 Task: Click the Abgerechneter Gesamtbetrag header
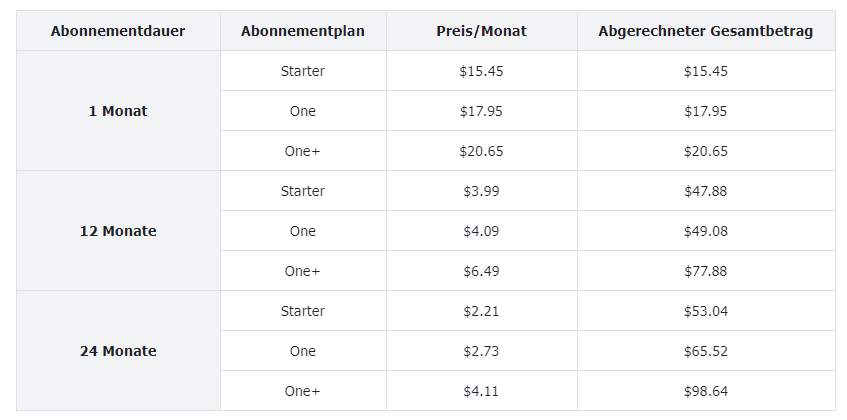(705, 31)
